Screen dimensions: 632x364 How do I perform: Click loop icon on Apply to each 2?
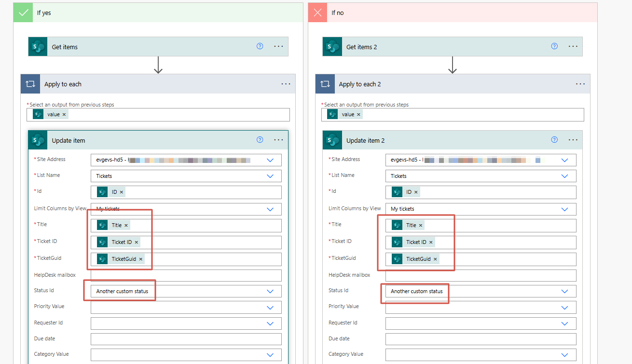(x=325, y=84)
